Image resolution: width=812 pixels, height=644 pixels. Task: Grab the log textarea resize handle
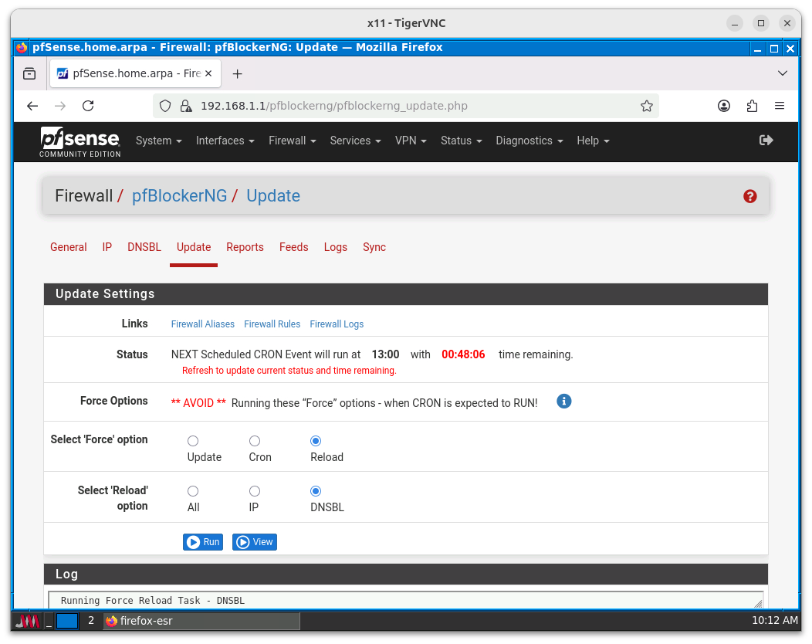(758, 604)
